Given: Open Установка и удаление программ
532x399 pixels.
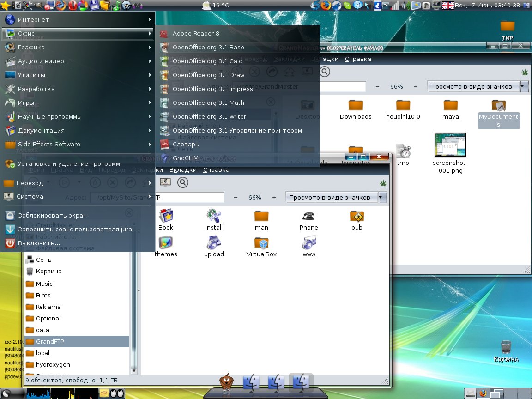Looking at the screenshot, I should (x=78, y=164).
